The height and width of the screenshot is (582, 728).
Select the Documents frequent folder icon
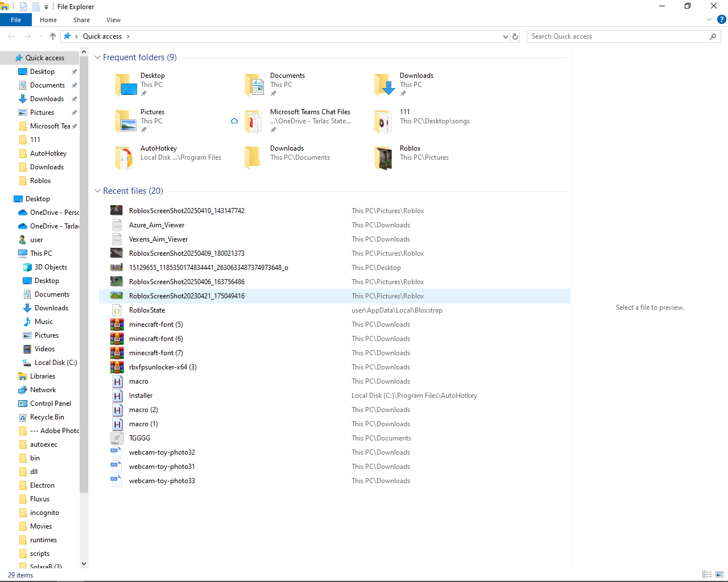255,85
